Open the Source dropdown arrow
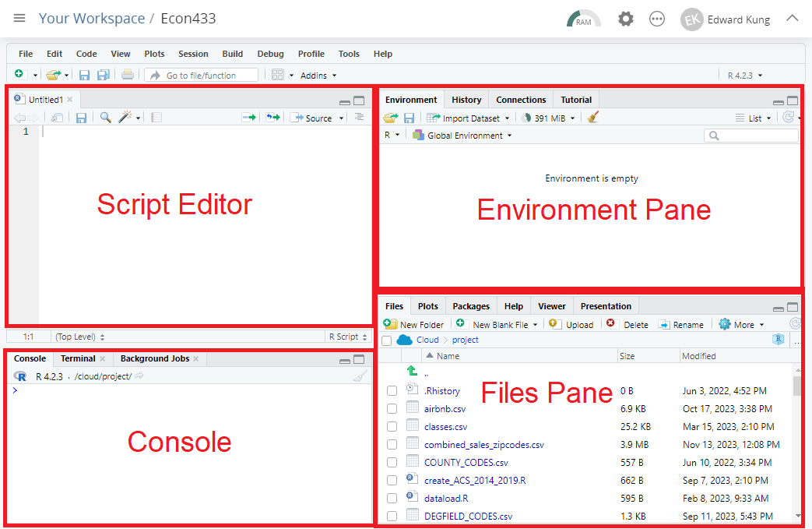Image resolution: width=812 pixels, height=529 pixels. [342, 118]
